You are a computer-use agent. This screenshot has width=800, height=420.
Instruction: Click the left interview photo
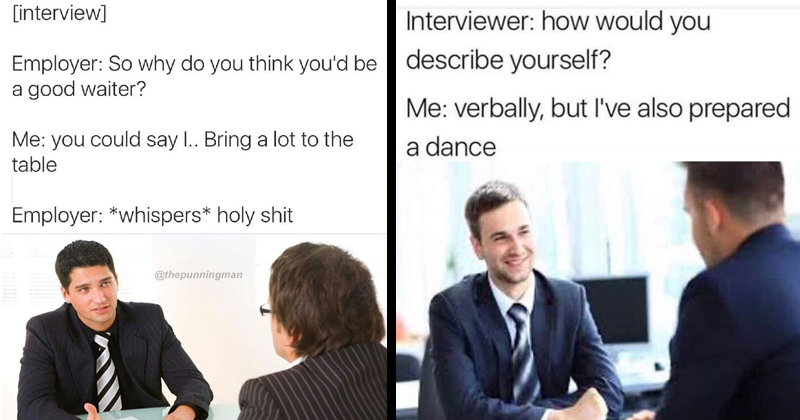[194, 327]
